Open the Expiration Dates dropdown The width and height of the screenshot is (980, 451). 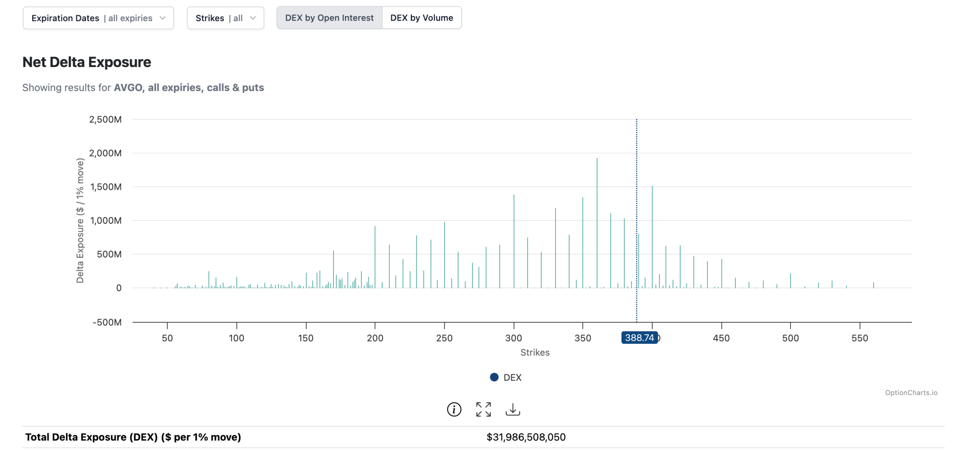click(98, 18)
